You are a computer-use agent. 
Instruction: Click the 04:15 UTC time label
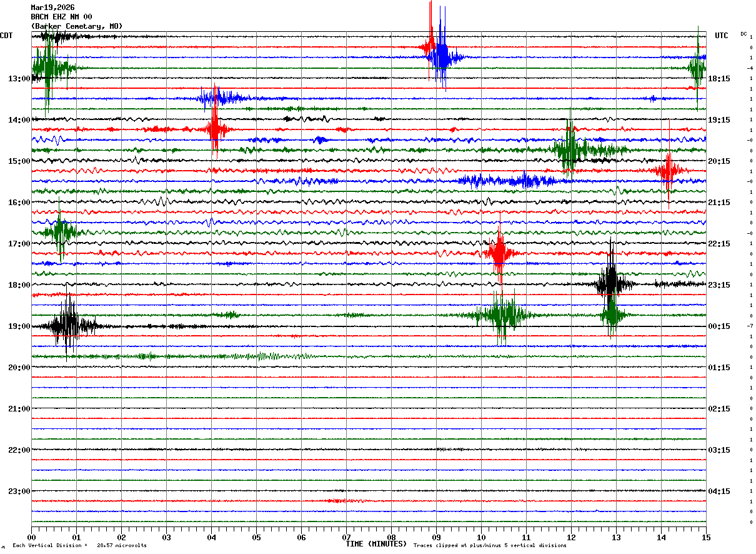click(x=720, y=491)
